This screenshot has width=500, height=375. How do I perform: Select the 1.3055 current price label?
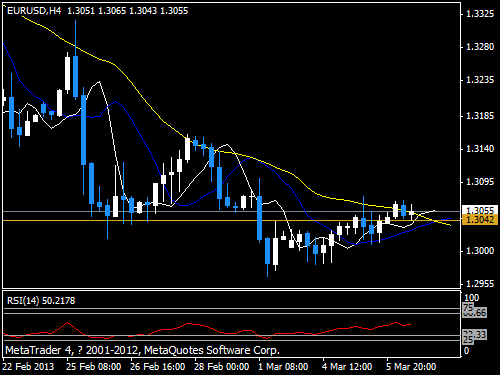tap(480, 210)
